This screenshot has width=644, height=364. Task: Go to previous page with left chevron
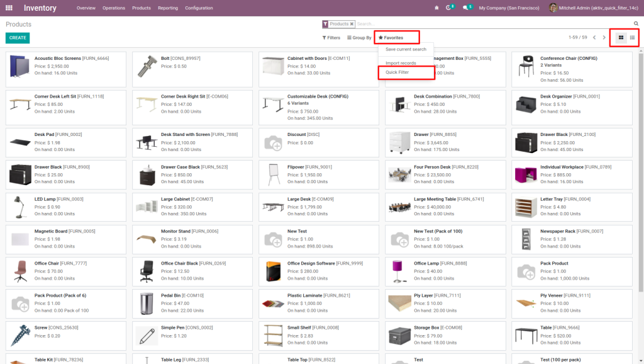tap(594, 37)
